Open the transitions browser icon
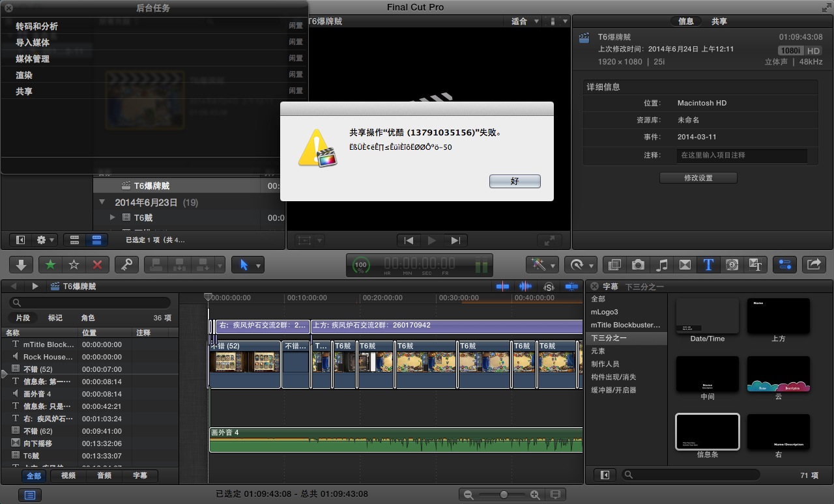Screen dimensions: 834x504 (685, 264)
